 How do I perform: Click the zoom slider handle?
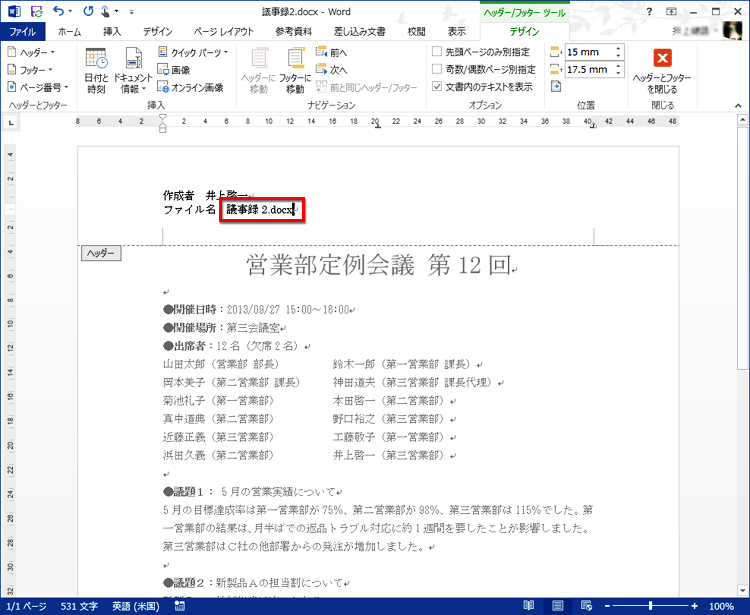[651, 606]
